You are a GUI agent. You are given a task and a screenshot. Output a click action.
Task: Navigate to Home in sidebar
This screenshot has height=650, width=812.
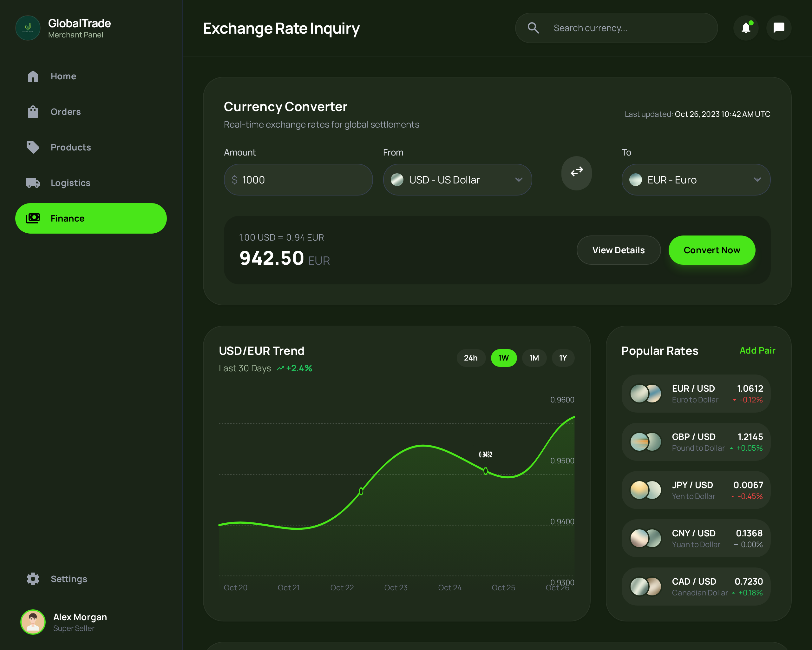pyautogui.click(x=63, y=76)
